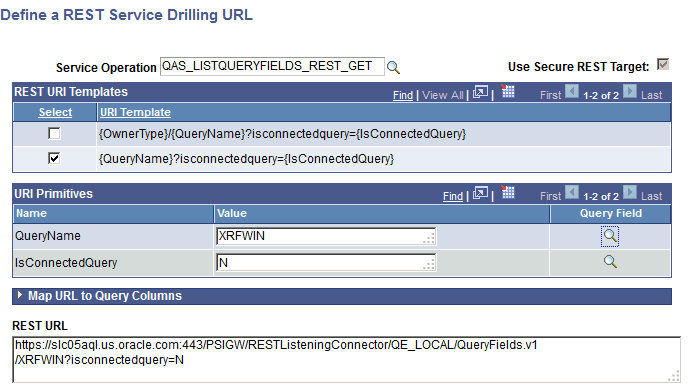Focus the IsConnectedQuery value field

pyautogui.click(x=326, y=263)
